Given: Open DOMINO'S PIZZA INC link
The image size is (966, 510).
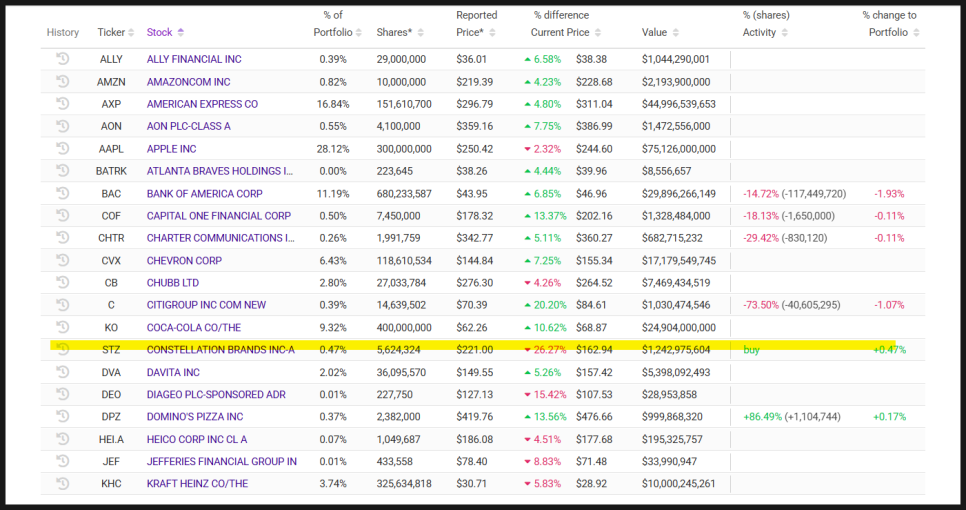Looking at the screenshot, I should click(195, 417).
